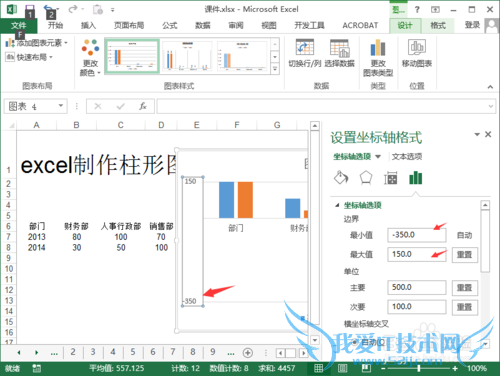The image size is (500, 376).
Task: Select the second chart style thumbnail
Action: [x=187, y=56]
